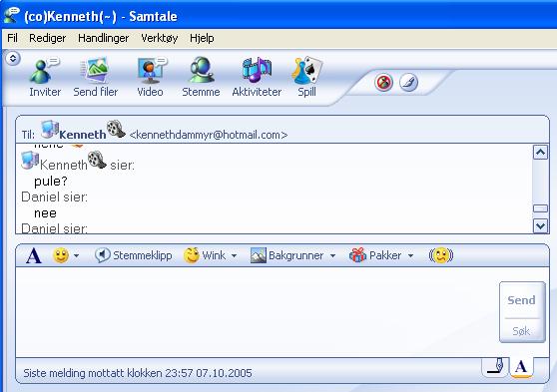557x392 pixels.
Task: Click the kennethdammyr@hotmail.com address
Action: [x=209, y=135]
